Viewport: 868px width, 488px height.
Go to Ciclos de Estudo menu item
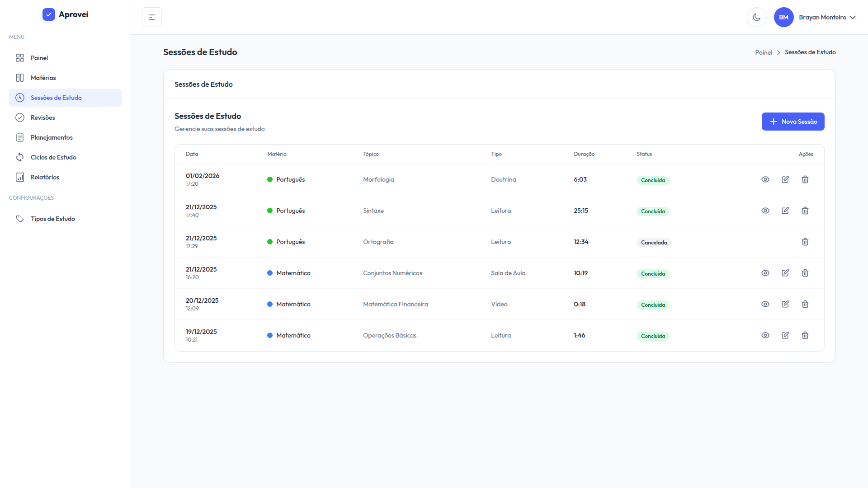pos(53,157)
